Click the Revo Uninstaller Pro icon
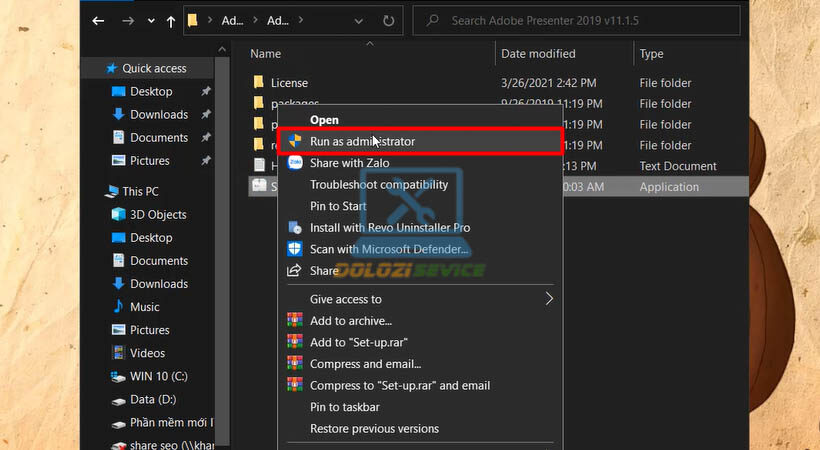Screen dimensions: 820x450 295,228
